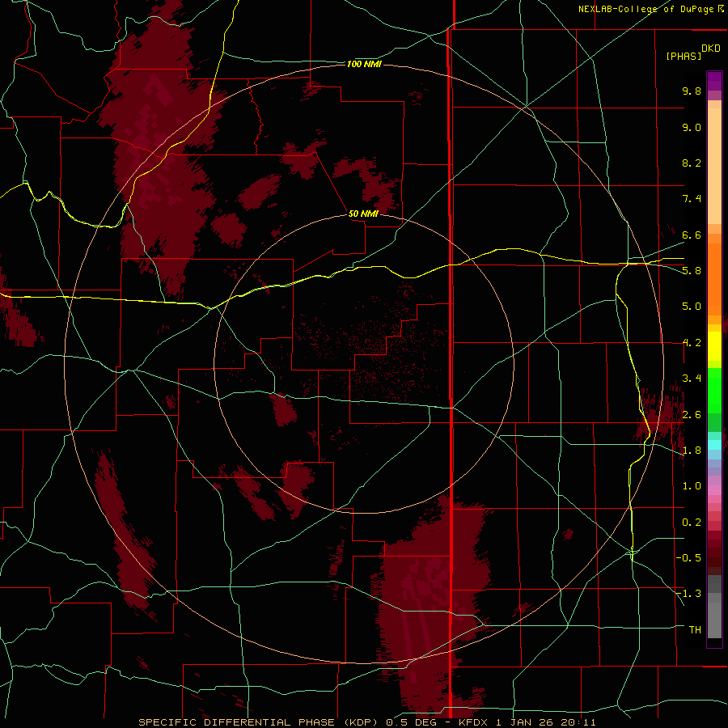Click the -0.5 legend value
Image resolution: width=728 pixels, height=728 pixels.
click(688, 558)
